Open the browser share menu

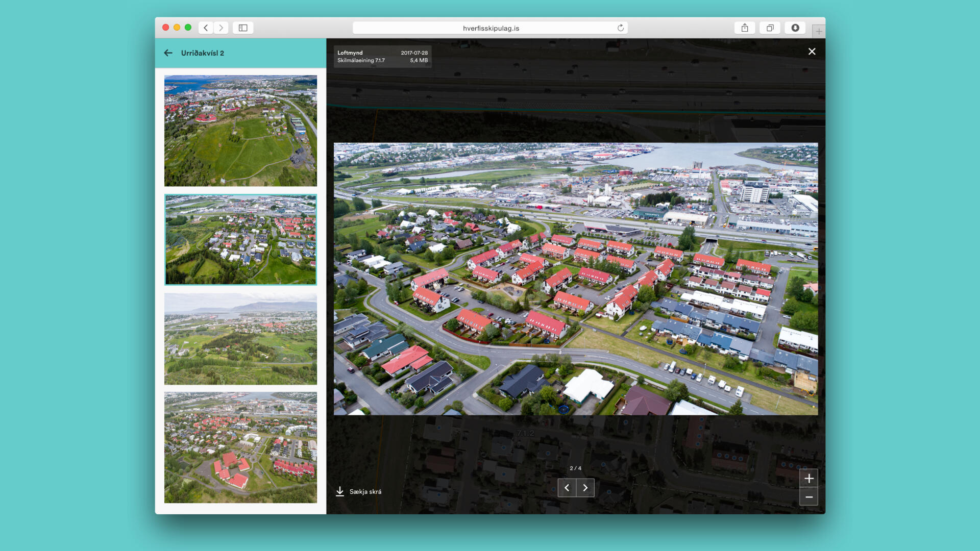(745, 28)
